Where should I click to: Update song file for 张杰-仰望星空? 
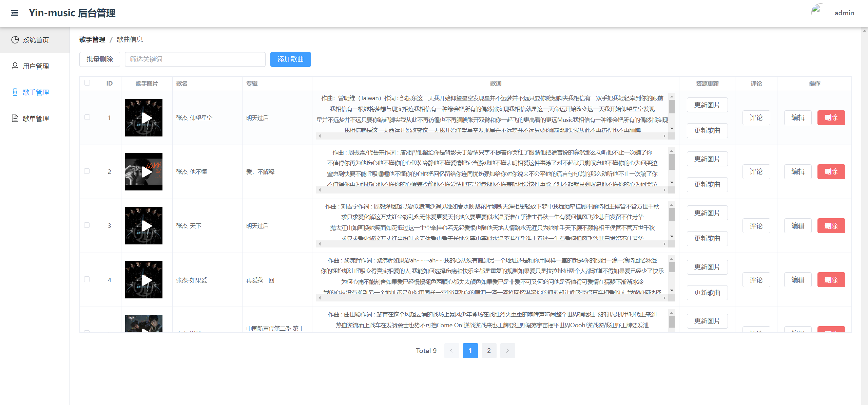coord(707,130)
